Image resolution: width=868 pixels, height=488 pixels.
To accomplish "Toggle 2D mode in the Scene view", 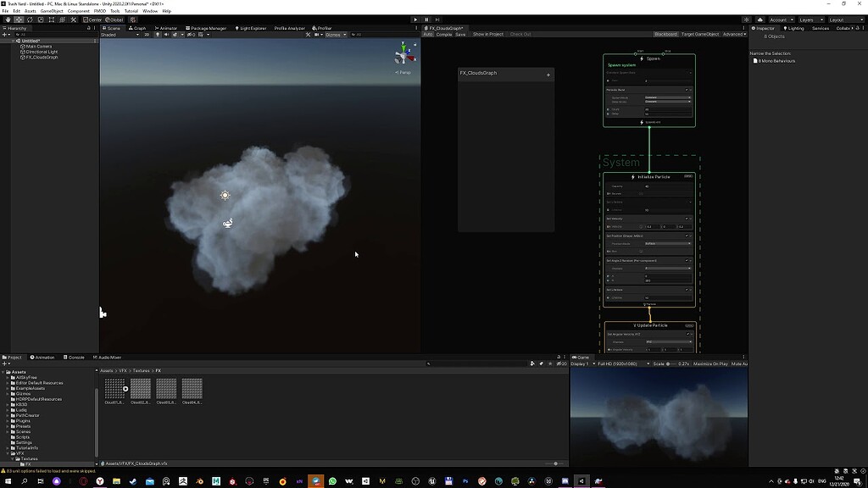I will pyautogui.click(x=147, y=34).
